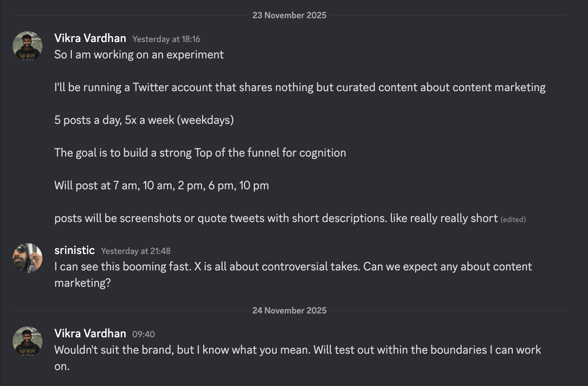Click the 23 November 2025 date divider
Viewport: 588px width, 386px height.
[x=289, y=15]
